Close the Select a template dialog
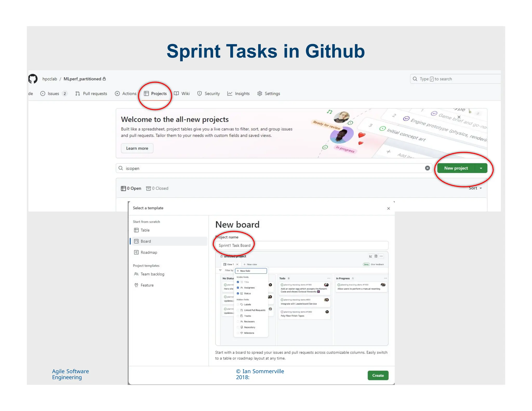This screenshot has height=411, width=532. pyautogui.click(x=389, y=208)
